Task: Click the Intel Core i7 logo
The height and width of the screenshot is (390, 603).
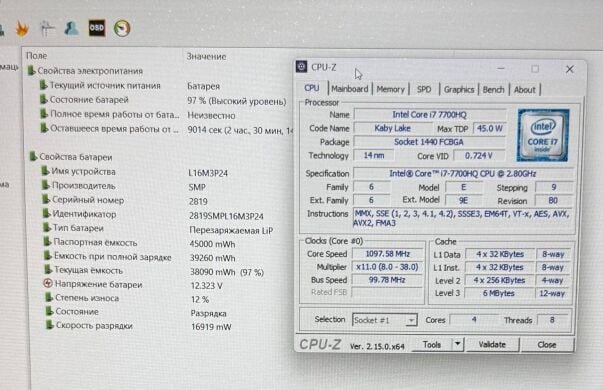Action: 543,135
